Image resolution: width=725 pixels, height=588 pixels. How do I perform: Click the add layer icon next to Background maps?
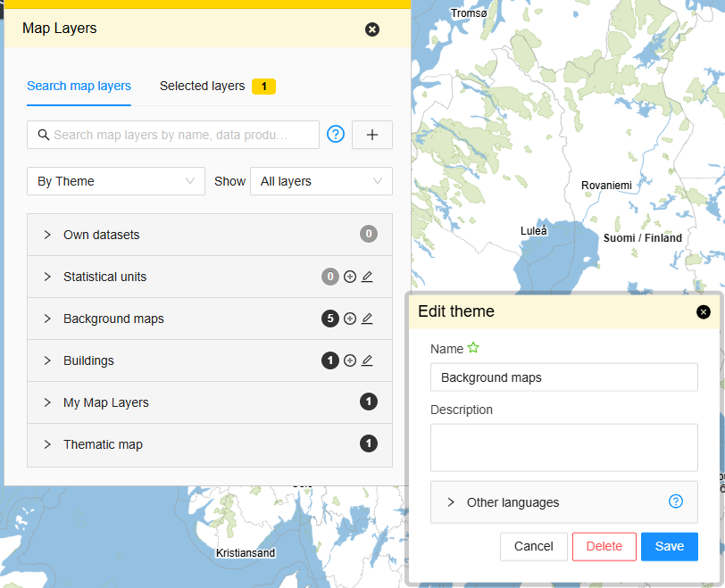350,319
